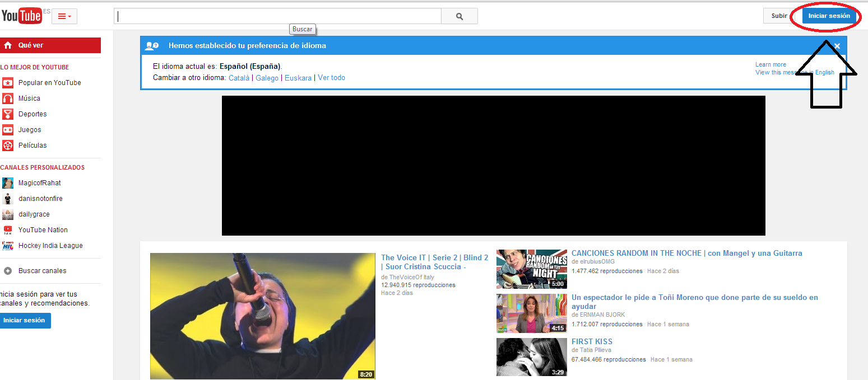Screen dimensions: 868x380
Task: Click the CANALES PERSONALIZADOS heading
Action: (42, 167)
